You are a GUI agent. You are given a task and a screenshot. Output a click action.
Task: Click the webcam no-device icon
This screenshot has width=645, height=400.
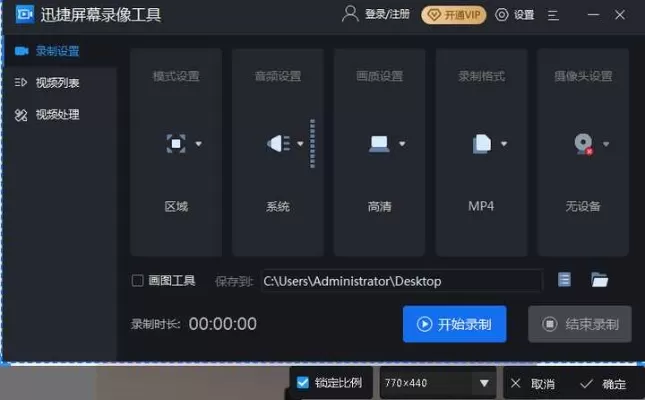pos(584,144)
